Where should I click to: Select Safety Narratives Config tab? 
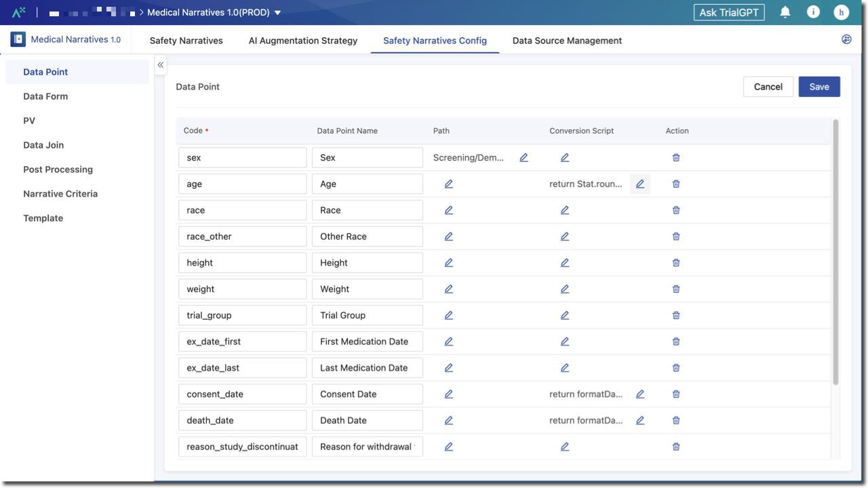(435, 41)
